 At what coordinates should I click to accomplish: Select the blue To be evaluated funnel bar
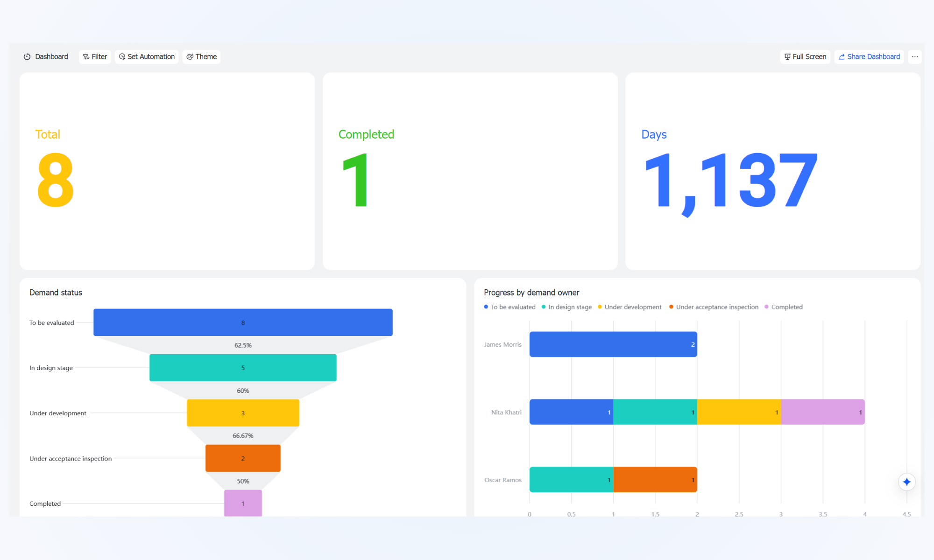(x=243, y=322)
